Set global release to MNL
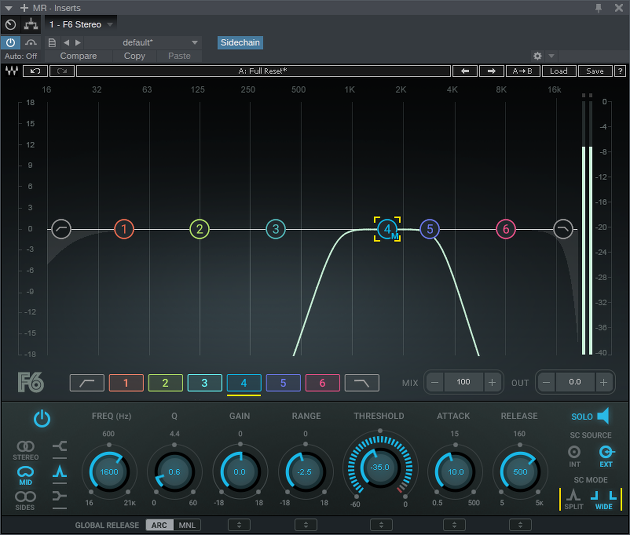This screenshot has height=535, width=630. pyautogui.click(x=187, y=525)
